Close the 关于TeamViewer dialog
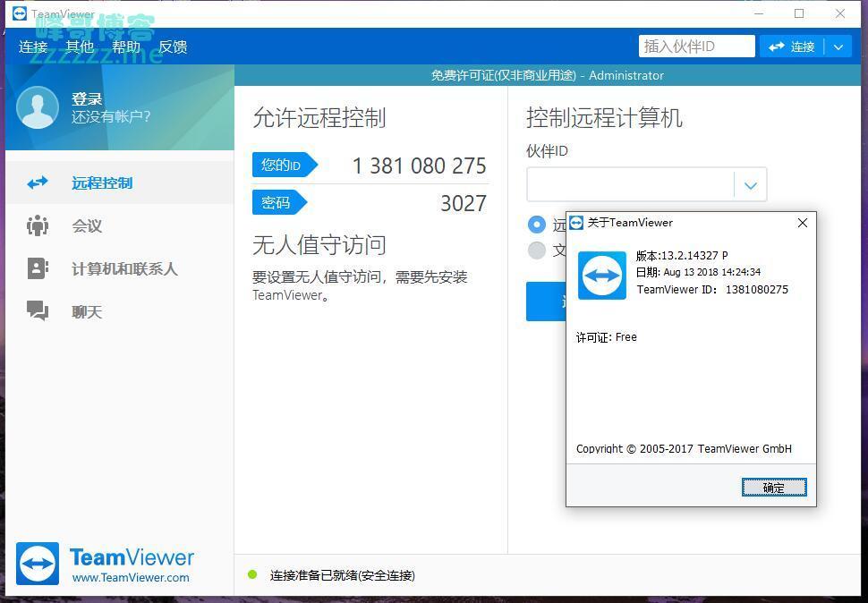 tap(803, 223)
